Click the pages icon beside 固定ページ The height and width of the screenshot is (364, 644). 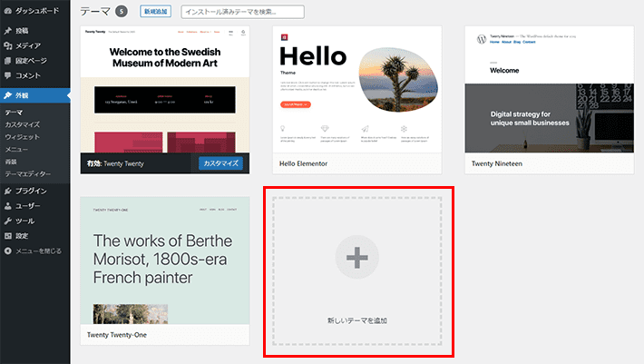click(7, 61)
